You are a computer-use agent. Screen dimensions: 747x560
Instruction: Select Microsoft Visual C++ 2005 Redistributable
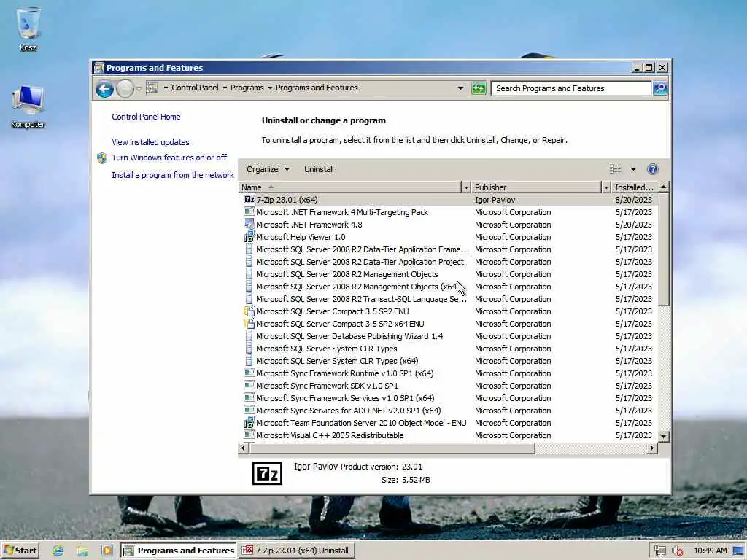(x=330, y=435)
